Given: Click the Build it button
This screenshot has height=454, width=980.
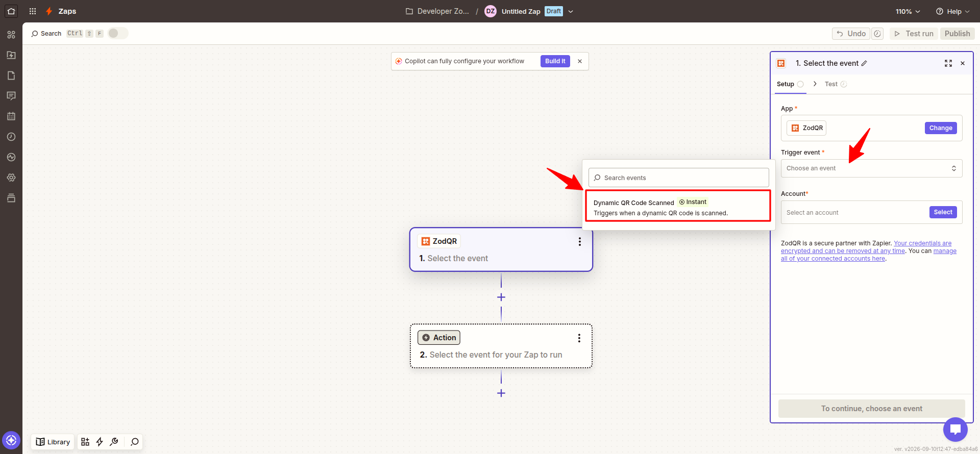Looking at the screenshot, I should coord(555,61).
